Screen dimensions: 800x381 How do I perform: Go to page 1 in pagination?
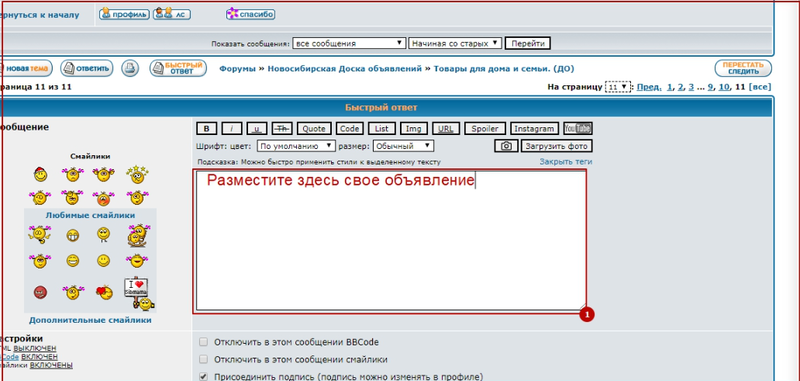tap(669, 87)
